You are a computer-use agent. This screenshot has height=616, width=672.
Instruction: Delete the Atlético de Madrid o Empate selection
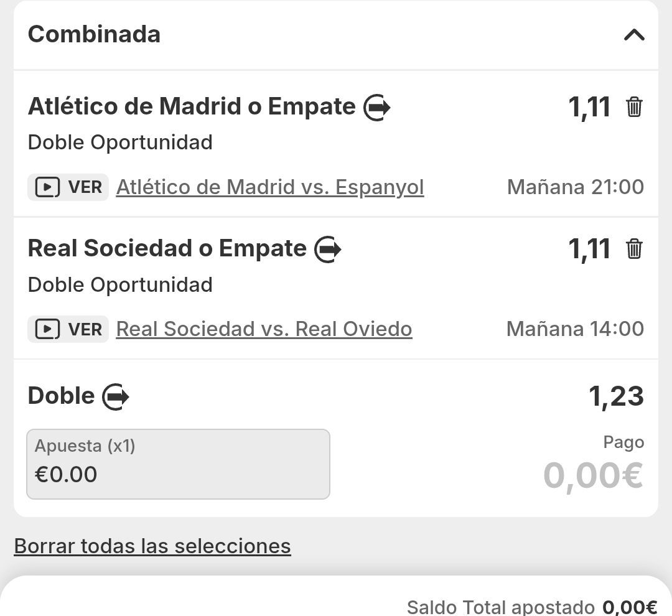(634, 107)
